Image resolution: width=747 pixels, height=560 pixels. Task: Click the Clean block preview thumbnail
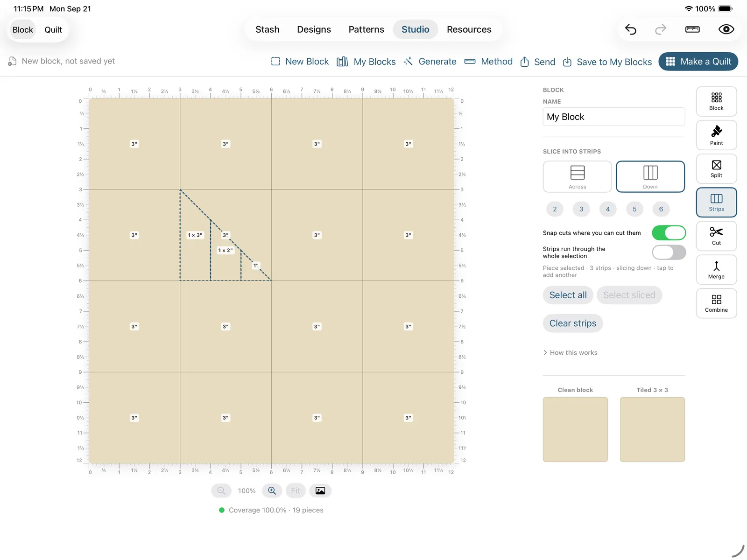(575, 429)
